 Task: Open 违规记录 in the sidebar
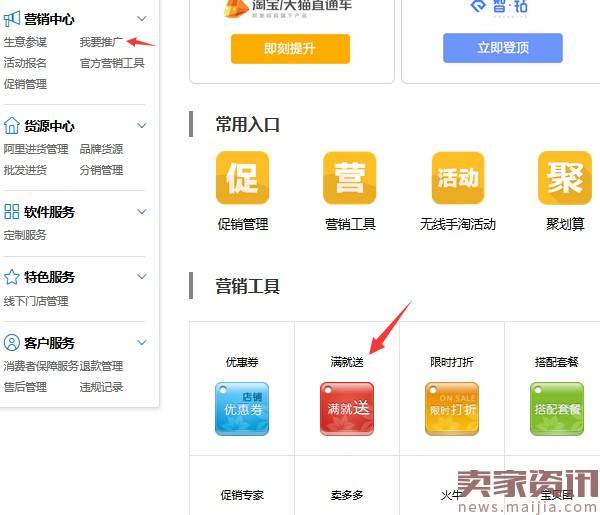click(101, 387)
